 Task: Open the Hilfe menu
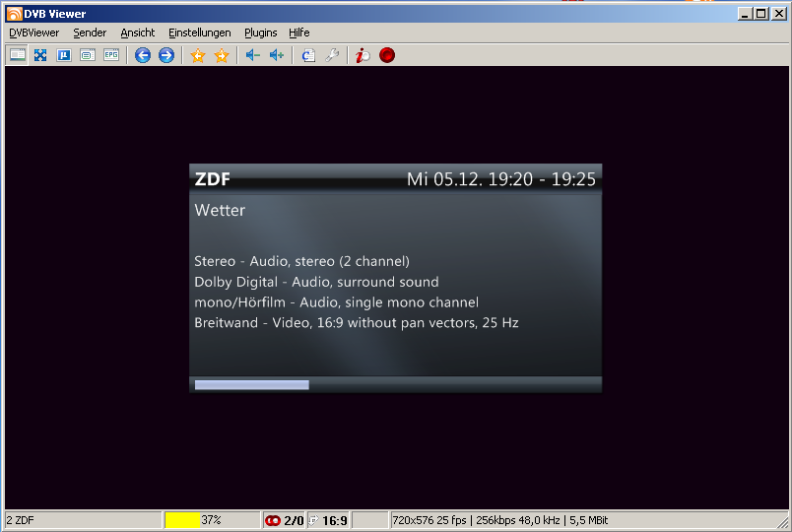pos(299,33)
